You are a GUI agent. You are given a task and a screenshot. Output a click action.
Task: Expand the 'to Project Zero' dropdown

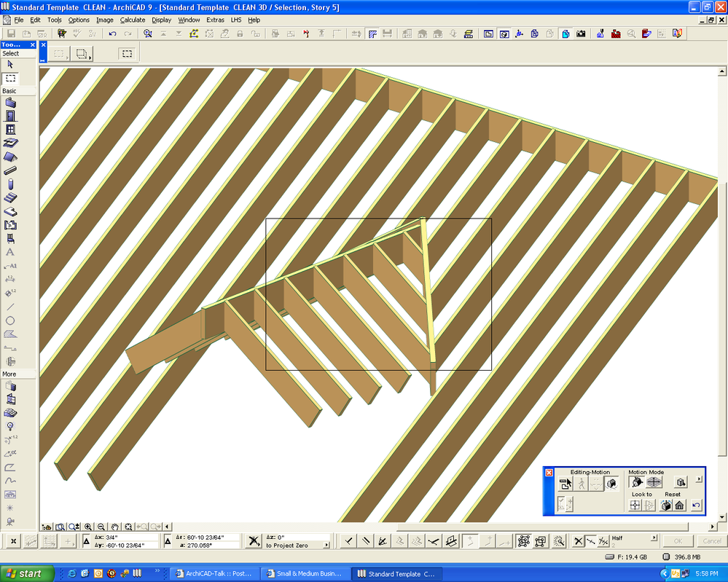(326, 545)
